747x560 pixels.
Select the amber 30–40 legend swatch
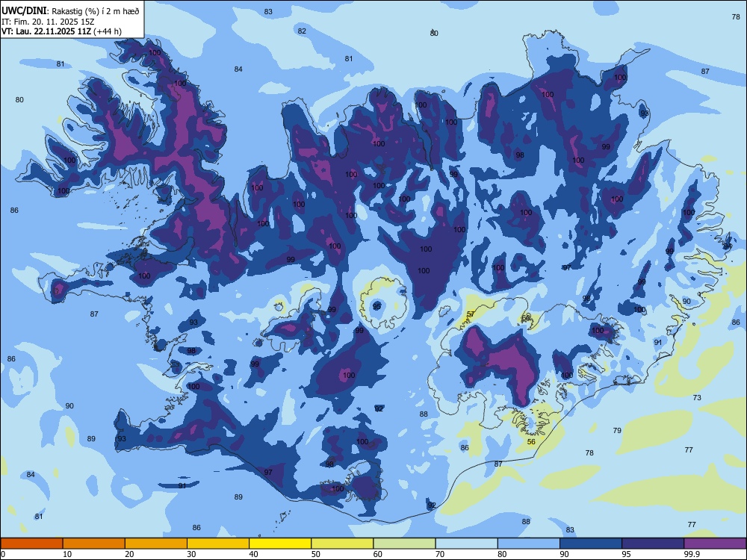pos(218,544)
